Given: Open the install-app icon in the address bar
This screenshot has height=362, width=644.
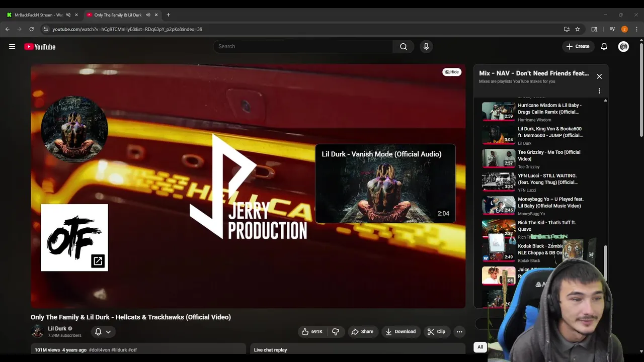Looking at the screenshot, I should click(x=567, y=29).
